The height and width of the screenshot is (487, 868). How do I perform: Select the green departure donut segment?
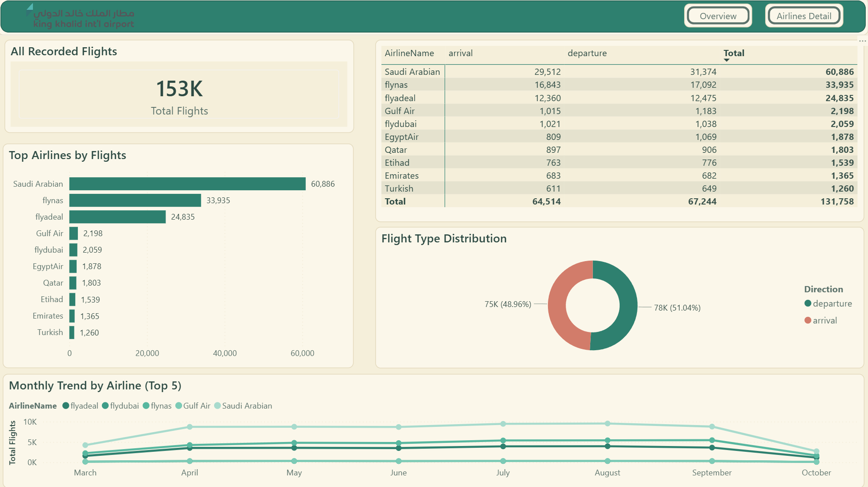point(628,305)
